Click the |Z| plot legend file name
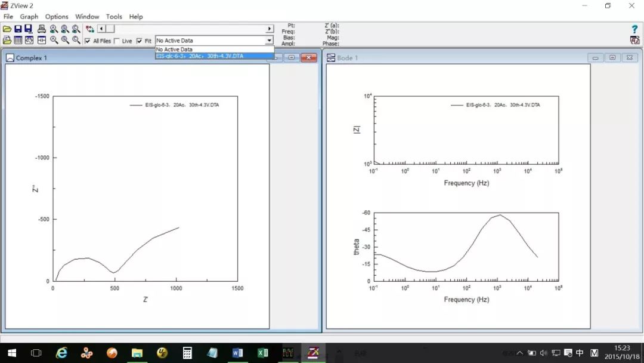Screen dimensions: 644x363 coord(503,105)
